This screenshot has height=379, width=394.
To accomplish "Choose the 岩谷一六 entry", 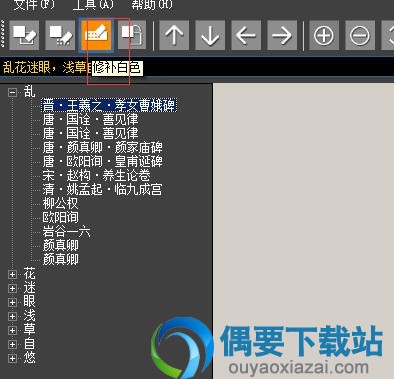I will pyautogui.click(x=66, y=231).
